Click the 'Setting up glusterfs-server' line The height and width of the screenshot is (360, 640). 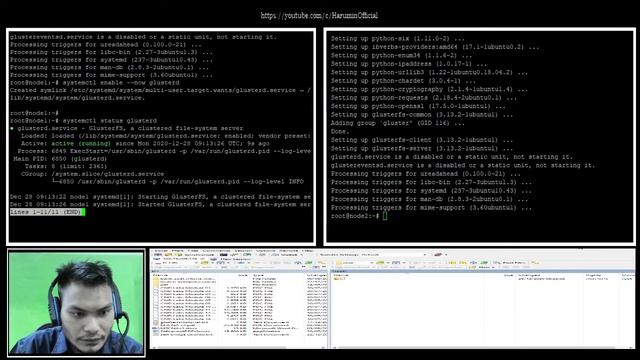click(422, 149)
